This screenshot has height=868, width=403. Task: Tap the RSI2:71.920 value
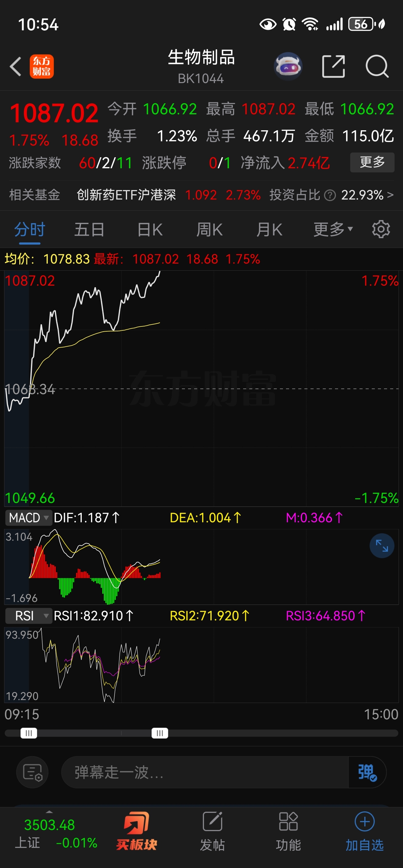[209, 616]
